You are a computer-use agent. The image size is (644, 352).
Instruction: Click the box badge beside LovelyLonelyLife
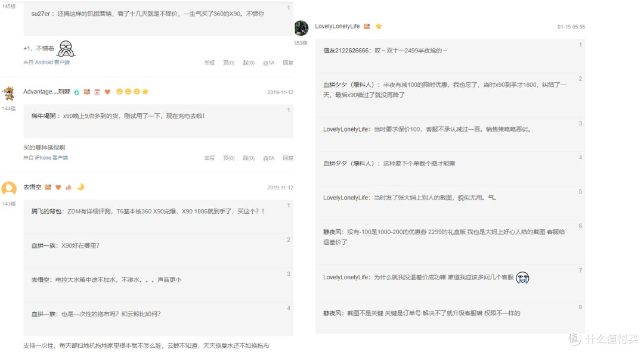point(367,26)
